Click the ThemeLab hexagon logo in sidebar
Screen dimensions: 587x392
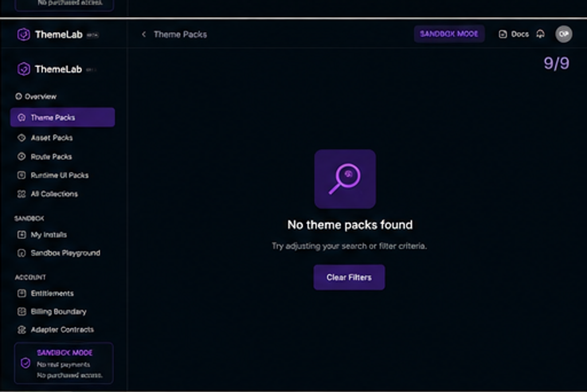pos(24,69)
